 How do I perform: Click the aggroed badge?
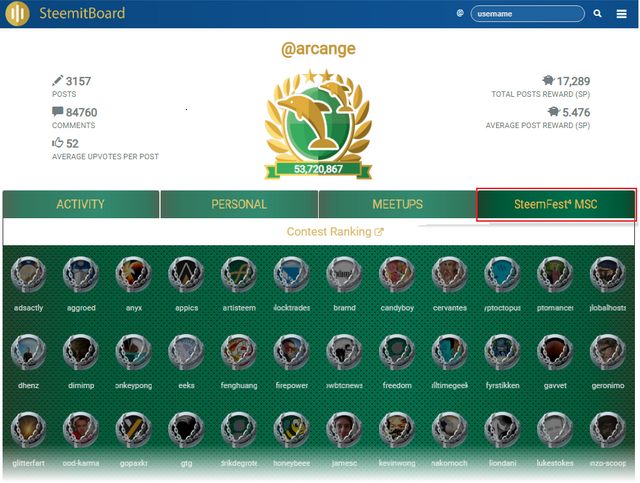pos(81,274)
